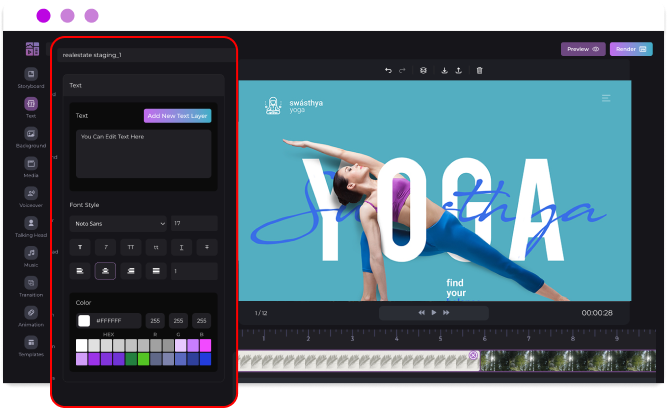Click the undo arrow above canvas
Screen dimensions: 668x408
pyautogui.click(x=388, y=71)
